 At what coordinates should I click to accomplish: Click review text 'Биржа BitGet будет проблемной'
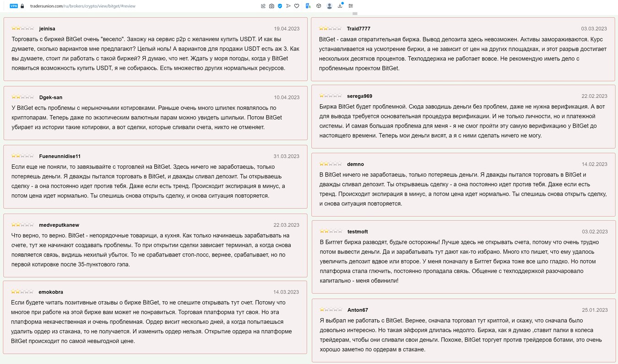tap(461, 121)
